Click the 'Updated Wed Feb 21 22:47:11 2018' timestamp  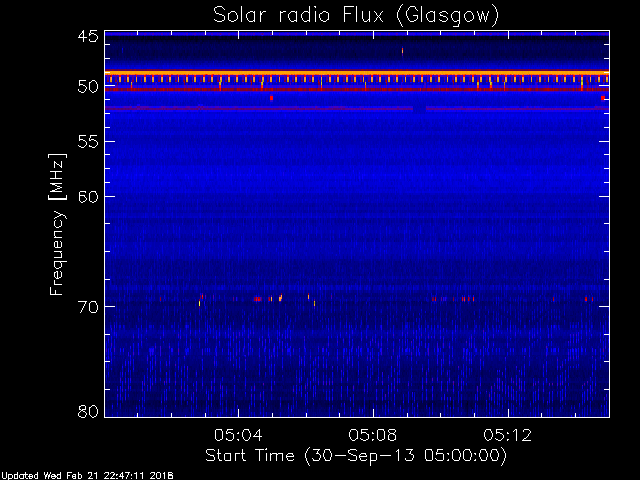pyautogui.click(x=87, y=476)
